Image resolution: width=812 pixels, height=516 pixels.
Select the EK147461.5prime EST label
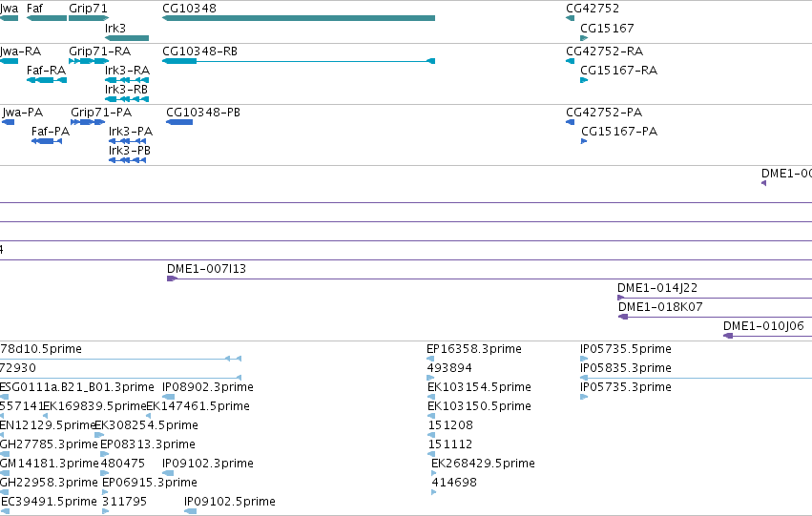(198, 406)
